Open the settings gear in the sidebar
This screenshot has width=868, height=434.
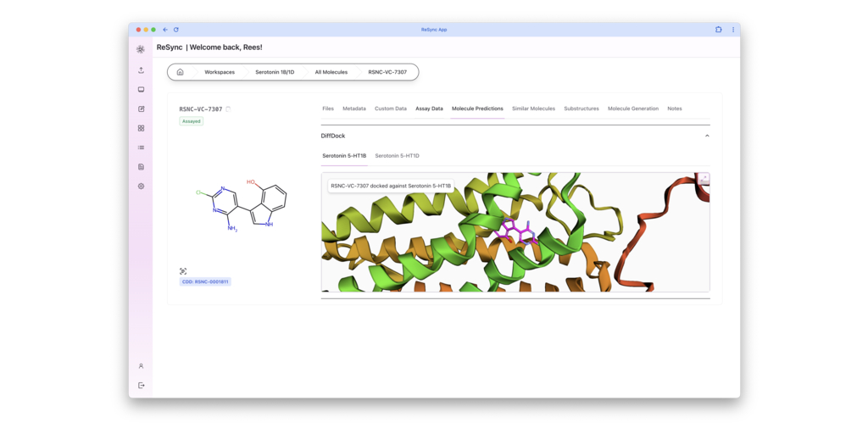(x=141, y=186)
